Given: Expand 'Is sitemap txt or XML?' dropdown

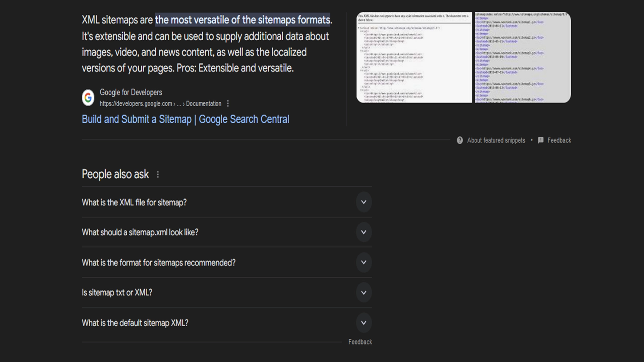Looking at the screenshot, I should [364, 292].
